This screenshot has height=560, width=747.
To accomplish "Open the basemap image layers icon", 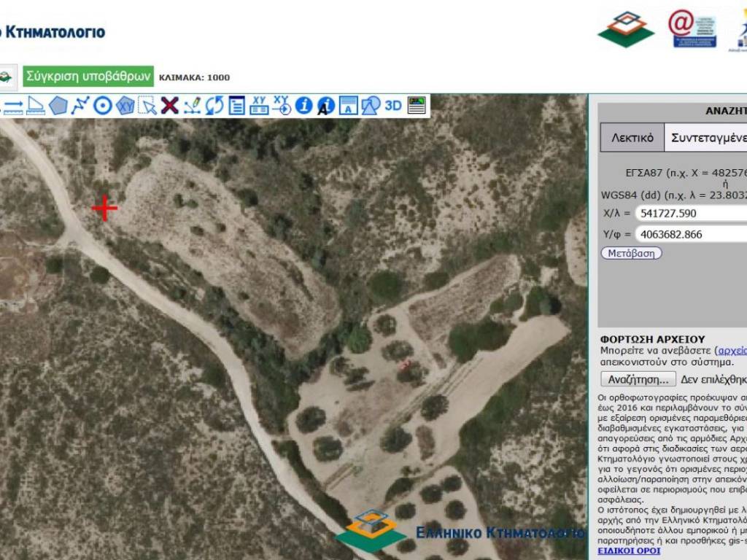I will click(x=417, y=106).
